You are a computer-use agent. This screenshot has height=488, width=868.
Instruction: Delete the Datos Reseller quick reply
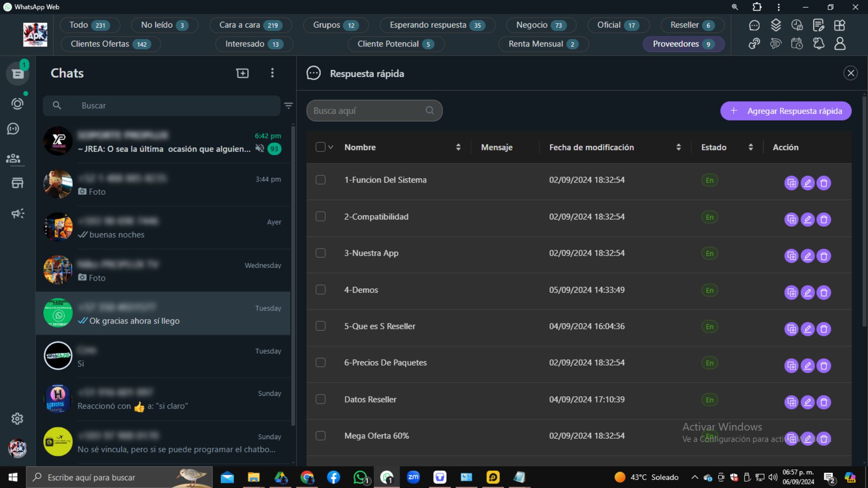click(824, 402)
